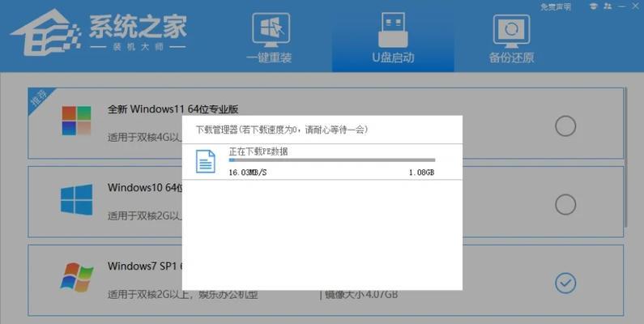Open the 备份还原 backup restore tab

pyautogui.click(x=511, y=37)
